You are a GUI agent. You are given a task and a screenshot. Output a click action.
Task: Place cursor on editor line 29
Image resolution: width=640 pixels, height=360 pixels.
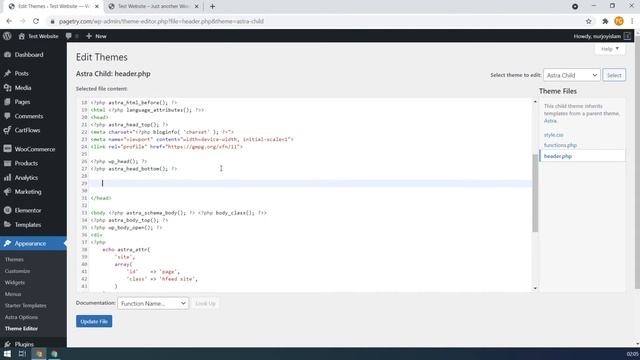[311, 183]
